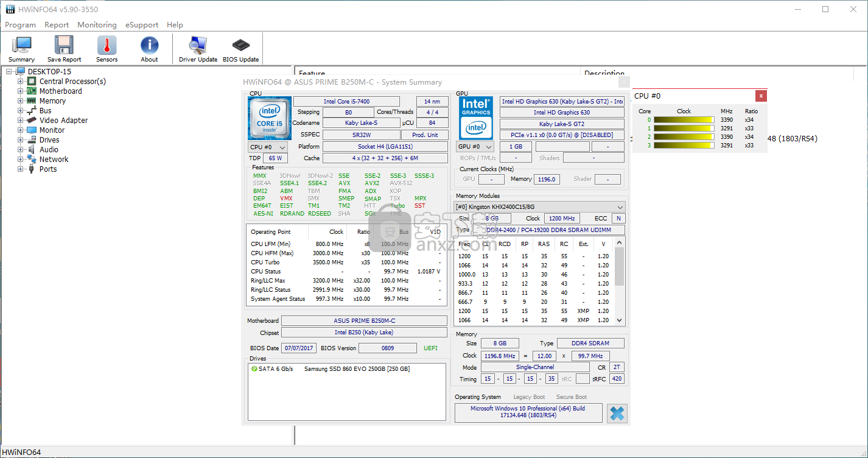Click Core 3 clock bar

pos(684,146)
